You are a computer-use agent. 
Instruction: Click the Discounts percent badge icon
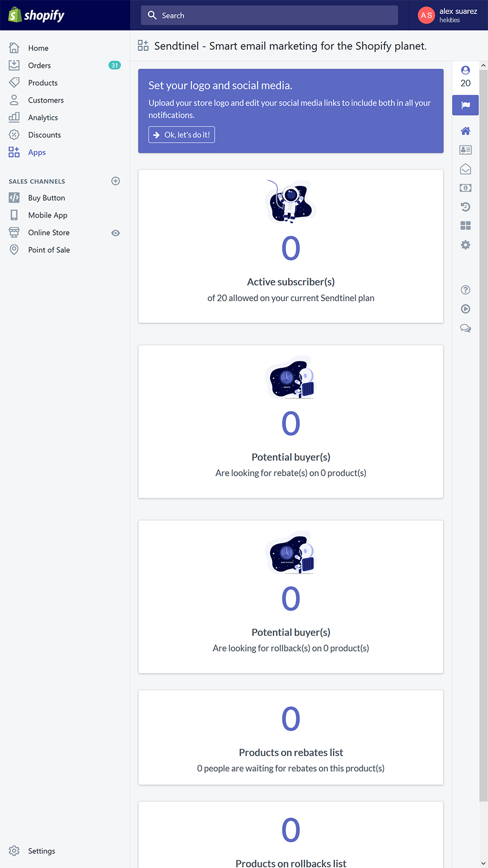(14, 135)
